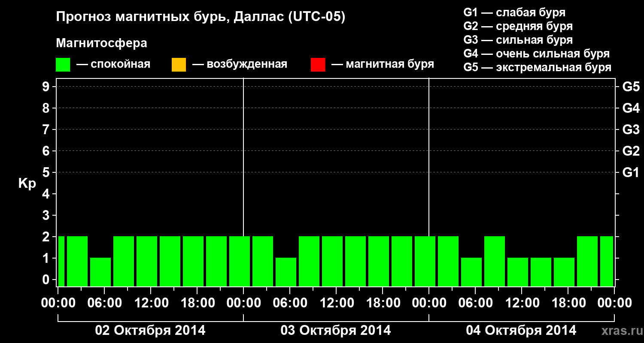
Task: Click the 12:00 time label of 03 Октября
Action: (x=336, y=303)
